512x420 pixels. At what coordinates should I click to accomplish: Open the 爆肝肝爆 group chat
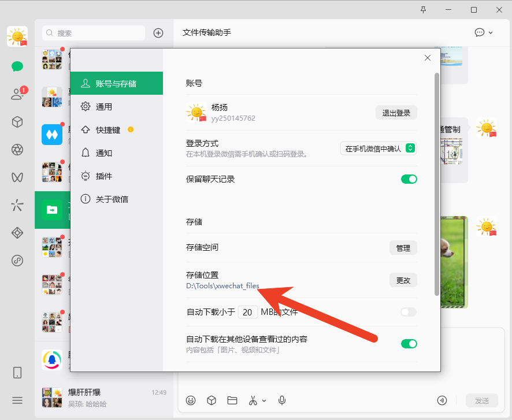[x=104, y=397]
